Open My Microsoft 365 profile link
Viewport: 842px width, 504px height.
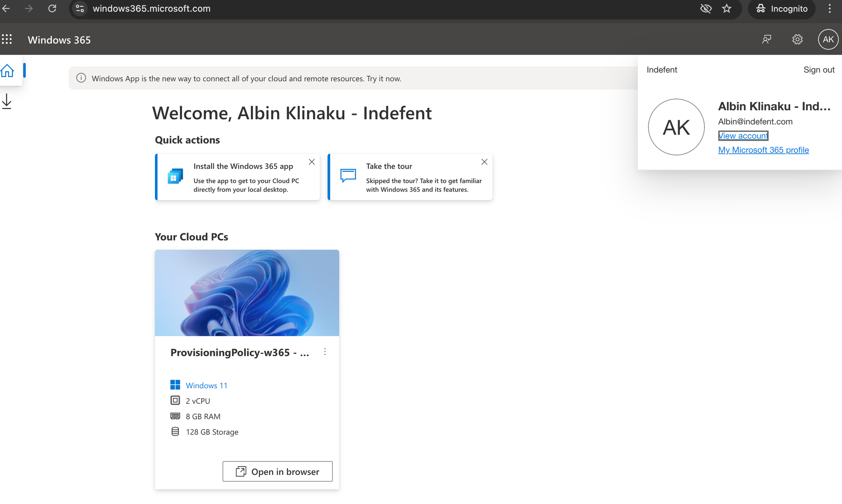pyautogui.click(x=763, y=150)
